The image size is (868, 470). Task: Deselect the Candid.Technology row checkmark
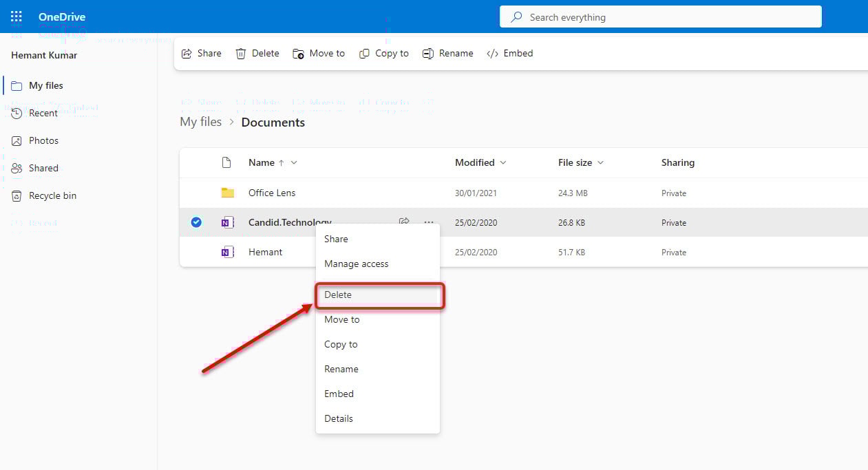click(196, 222)
